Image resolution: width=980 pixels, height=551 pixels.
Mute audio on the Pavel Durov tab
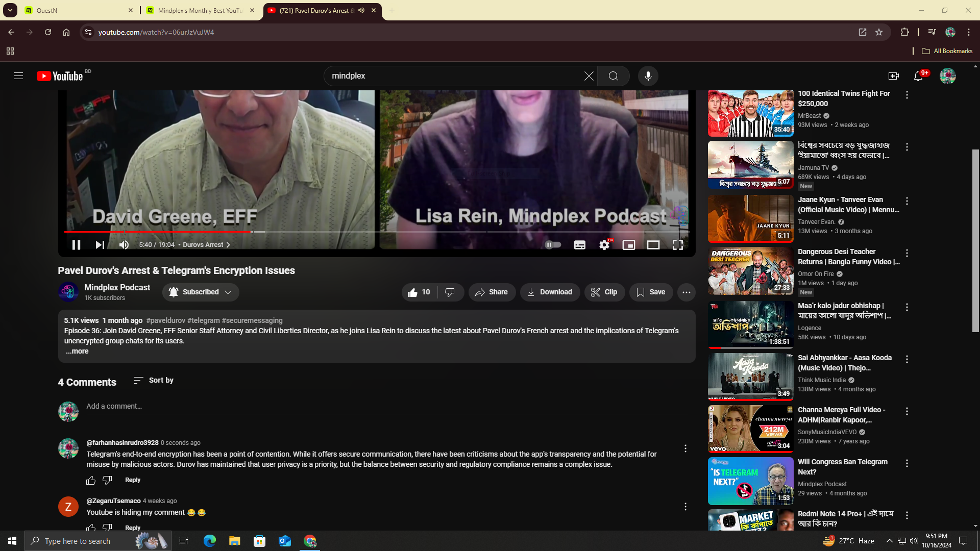(x=361, y=10)
